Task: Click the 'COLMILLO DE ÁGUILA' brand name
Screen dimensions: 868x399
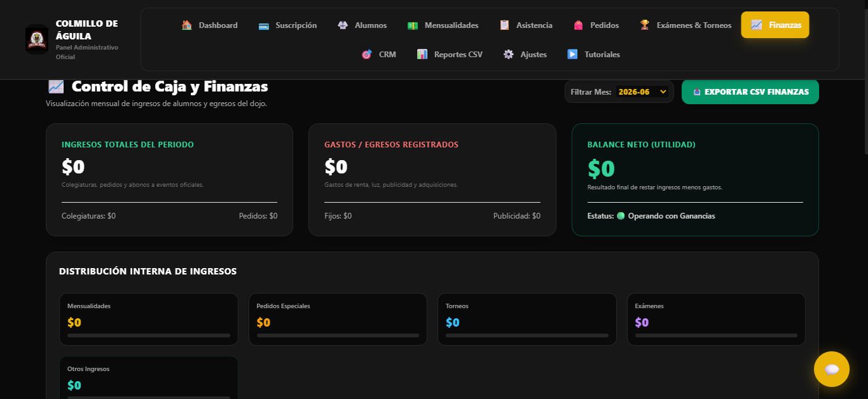Action: coord(86,30)
